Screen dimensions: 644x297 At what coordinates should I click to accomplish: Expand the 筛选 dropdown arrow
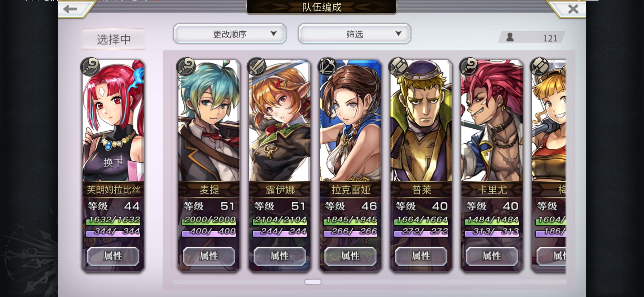click(x=398, y=34)
